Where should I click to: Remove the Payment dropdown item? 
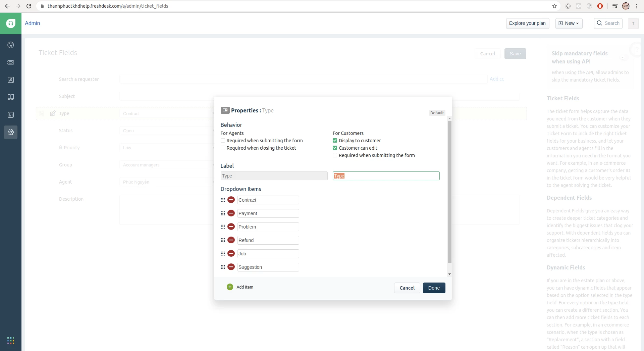[x=231, y=213]
